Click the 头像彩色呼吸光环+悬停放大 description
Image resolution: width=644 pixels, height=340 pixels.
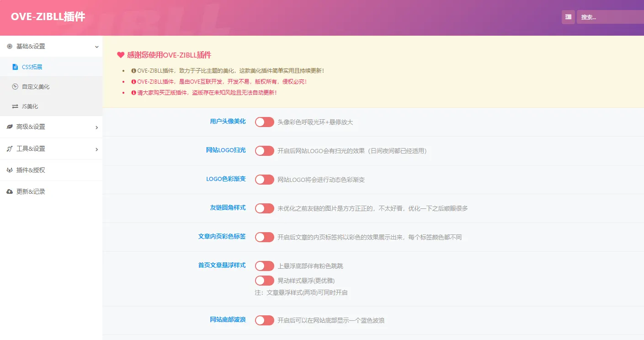315,122
